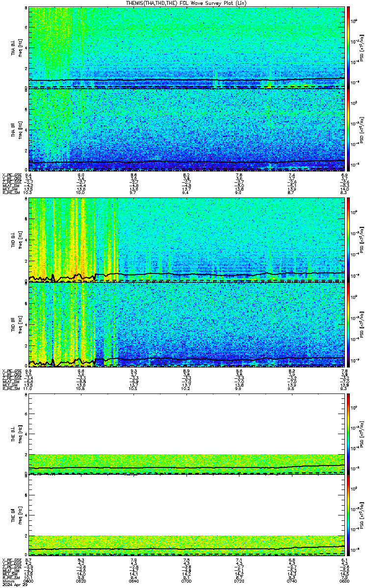This screenshot has width=368, height=588.
Task: Click the 0740 time tick label
Action: click(x=292, y=581)
